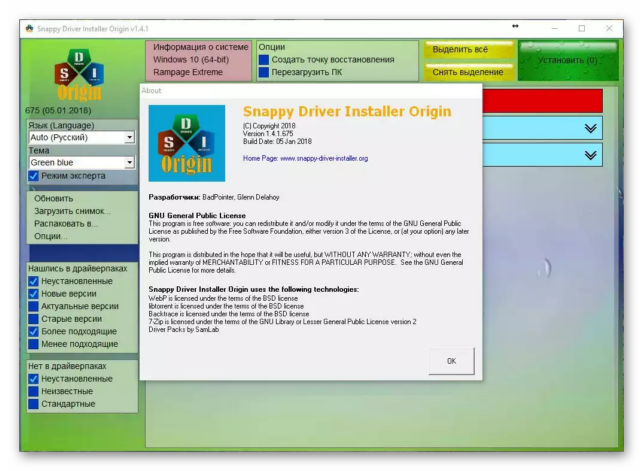Open Опции... in the side menu
Image resolution: width=643 pixels, height=471 pixels.
coord(51,236)
